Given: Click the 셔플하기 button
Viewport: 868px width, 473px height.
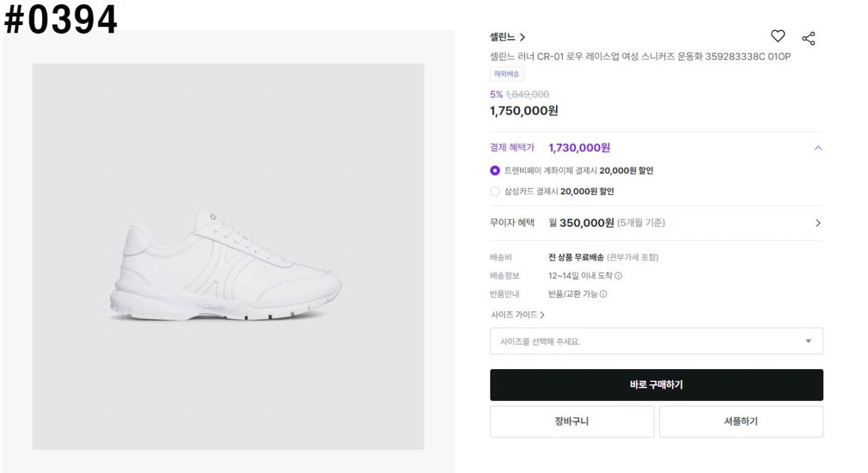Looking at the screenshot, I should click(x=741, y=421).
